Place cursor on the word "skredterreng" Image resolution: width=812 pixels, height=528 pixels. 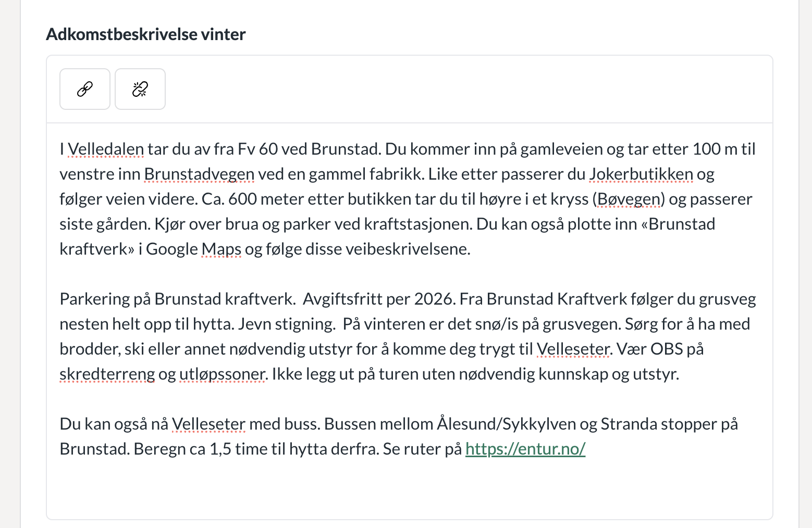(x=107, y=374)
